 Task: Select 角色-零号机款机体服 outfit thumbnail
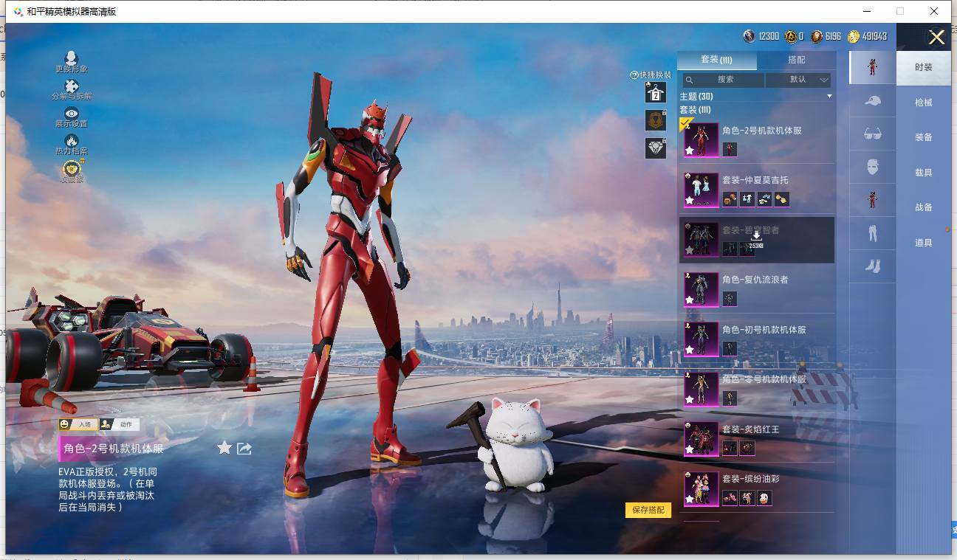[701, 389]
